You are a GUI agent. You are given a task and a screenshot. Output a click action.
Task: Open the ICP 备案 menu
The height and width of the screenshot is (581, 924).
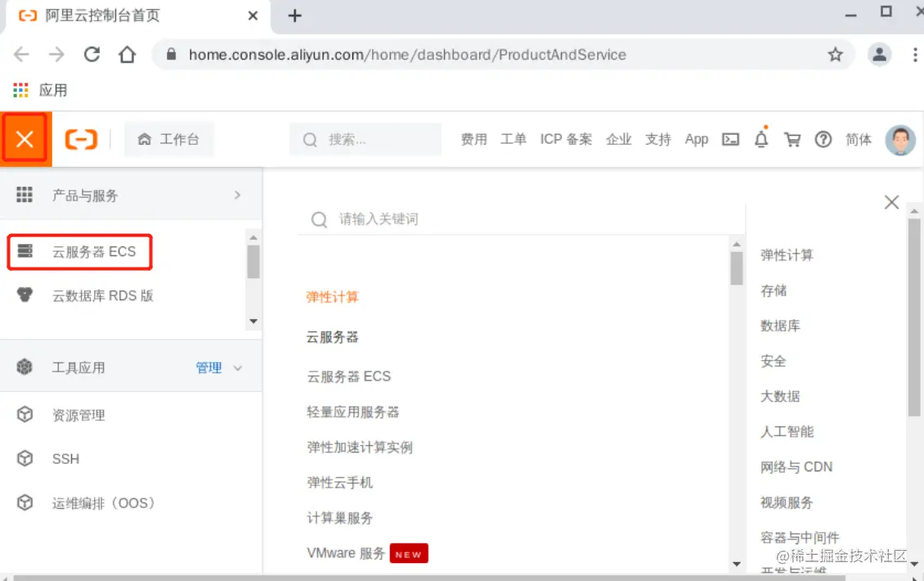(x=566, y=139)
